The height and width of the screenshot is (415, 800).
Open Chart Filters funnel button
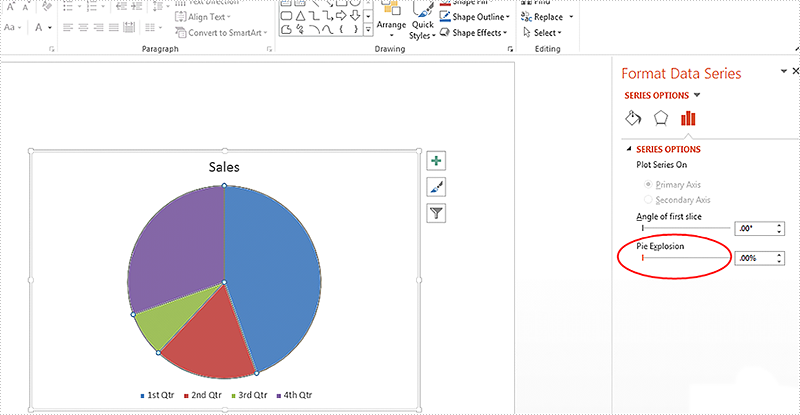tap(436, 213)
